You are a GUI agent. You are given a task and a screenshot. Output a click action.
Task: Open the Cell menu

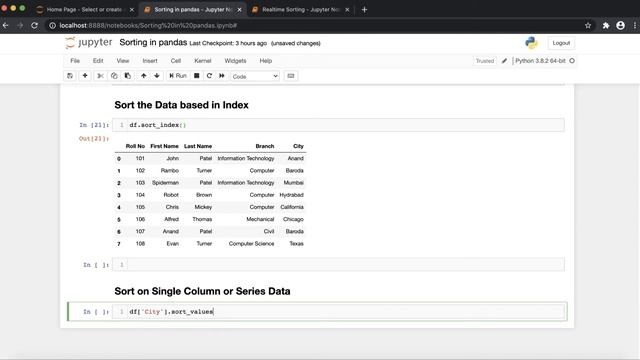176,61
